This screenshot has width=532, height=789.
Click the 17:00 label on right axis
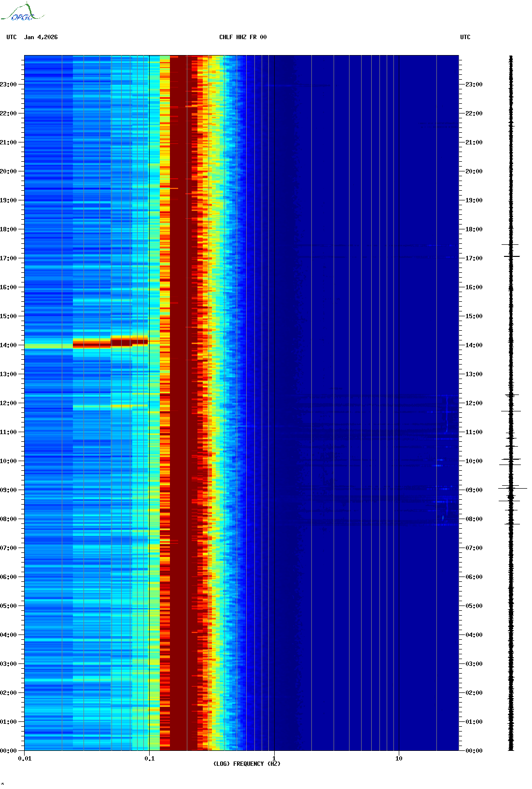[474, 258]
